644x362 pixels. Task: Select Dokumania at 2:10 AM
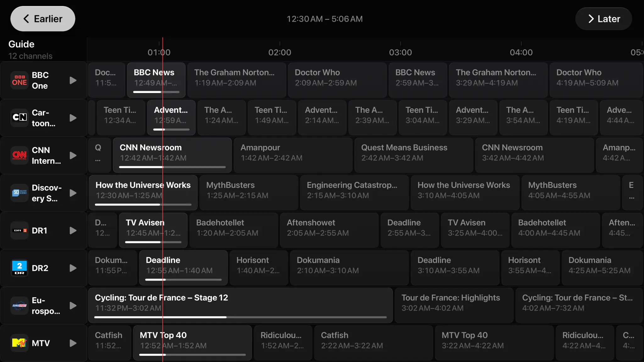pyautogui.click(x=349, y=268)
